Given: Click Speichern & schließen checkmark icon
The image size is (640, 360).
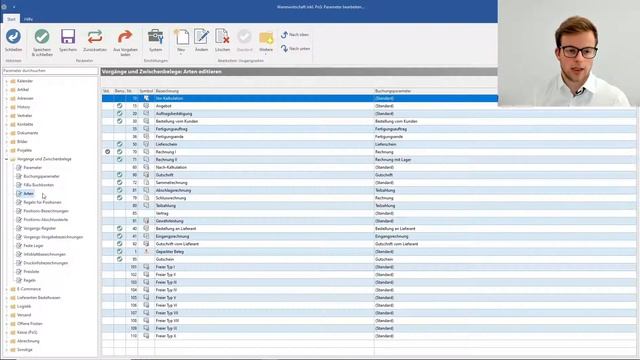Looking at the screenshot, I should click(42, 37).
